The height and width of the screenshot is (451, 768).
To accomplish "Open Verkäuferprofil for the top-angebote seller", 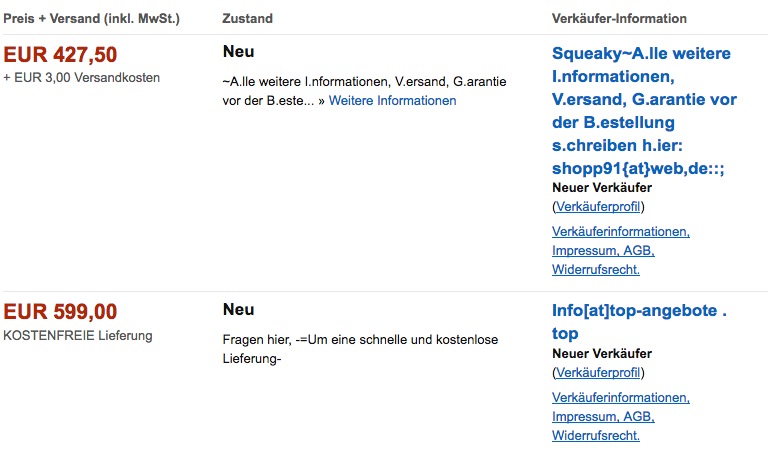I will tap(598, 373).
